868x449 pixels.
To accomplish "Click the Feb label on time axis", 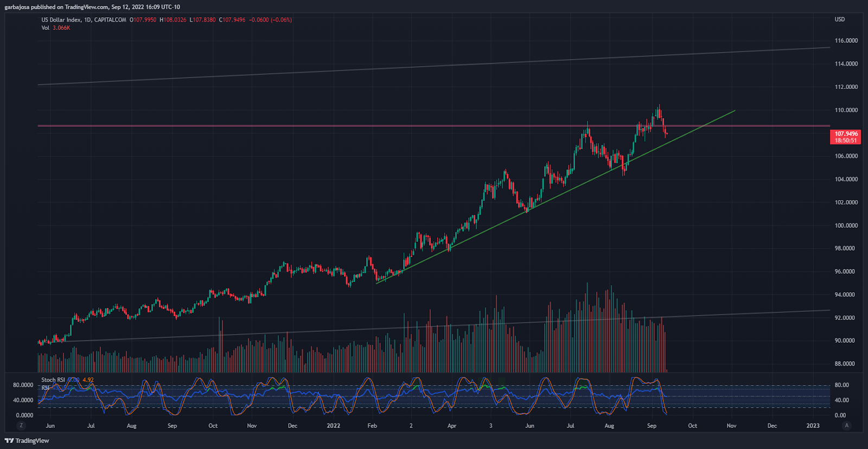I will coord(372,426).
